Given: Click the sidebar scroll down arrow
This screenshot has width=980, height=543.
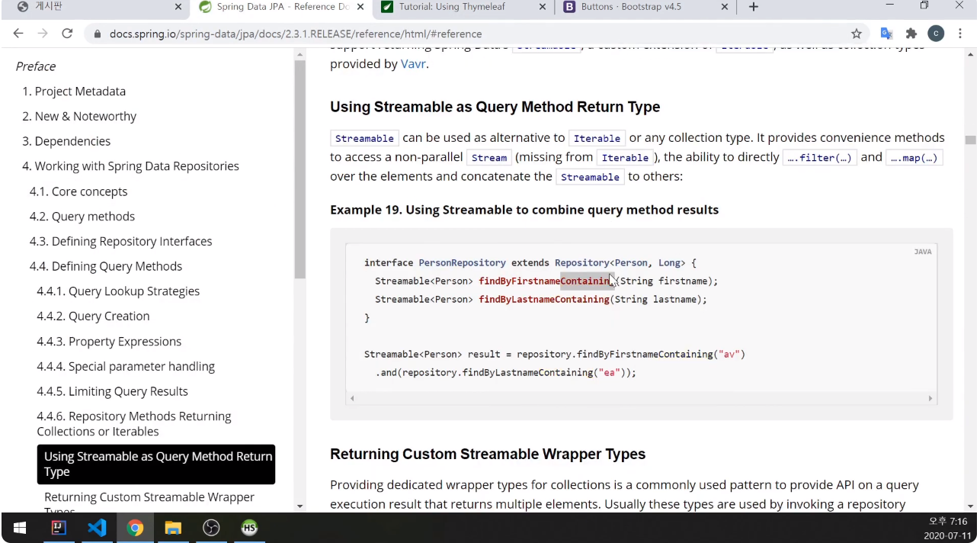Looking at the screenshot, I should click(299, 506).
